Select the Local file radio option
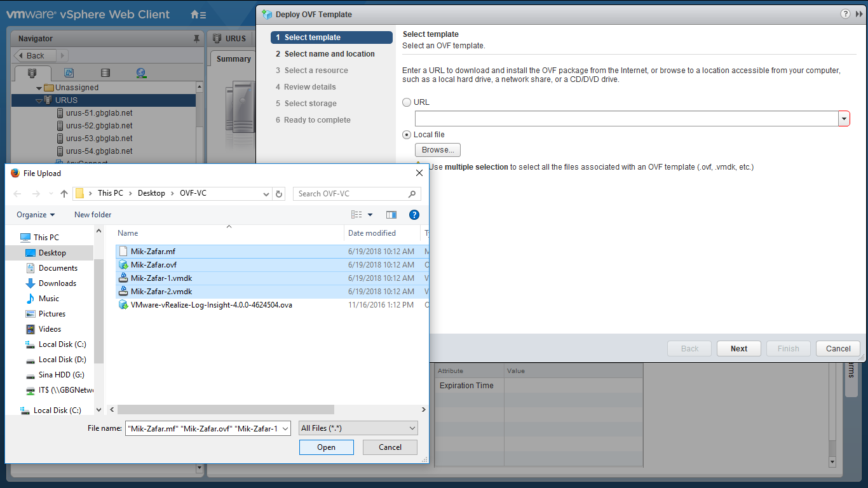The width and height of the screenshot is (868, 488). tap(407, 135)
